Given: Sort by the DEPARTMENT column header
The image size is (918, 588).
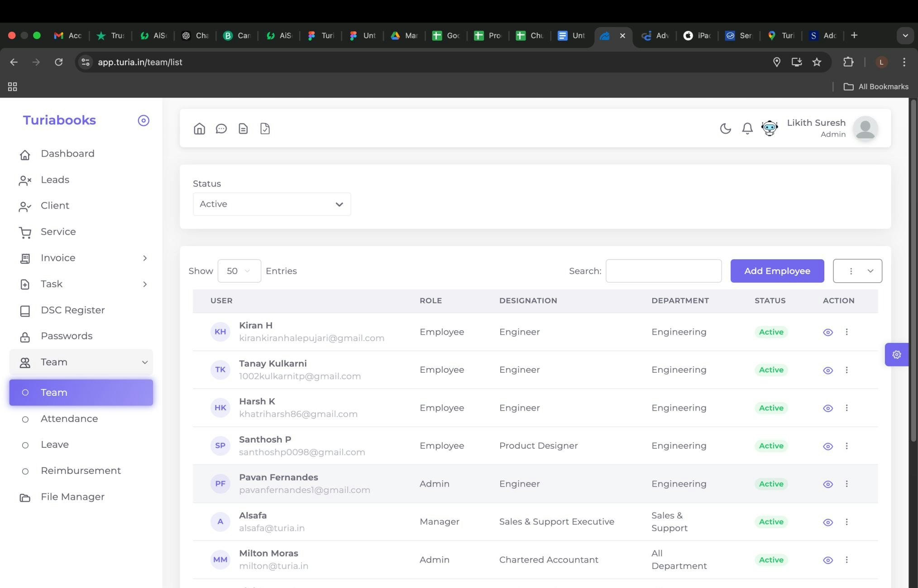Looking at the screenshot, I should 680,301.
